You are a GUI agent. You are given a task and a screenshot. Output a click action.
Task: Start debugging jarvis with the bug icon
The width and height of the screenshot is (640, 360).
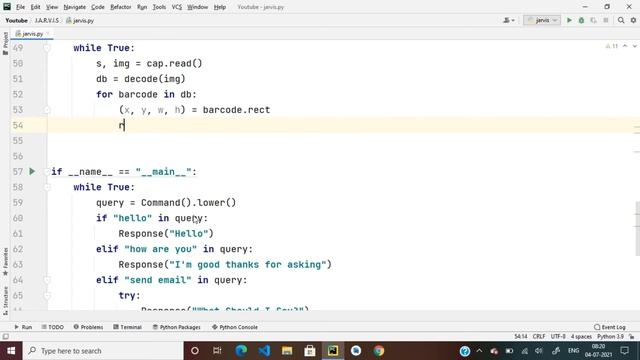tap(581, 20)
